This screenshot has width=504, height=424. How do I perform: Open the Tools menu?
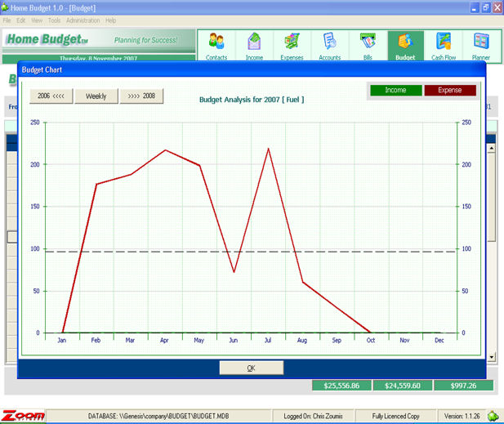point(55,20)
